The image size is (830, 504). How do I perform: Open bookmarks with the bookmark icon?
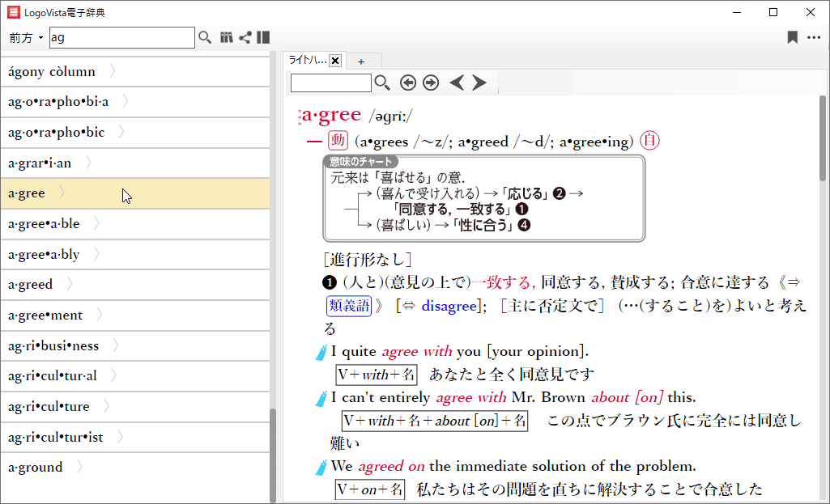[793, 37]
